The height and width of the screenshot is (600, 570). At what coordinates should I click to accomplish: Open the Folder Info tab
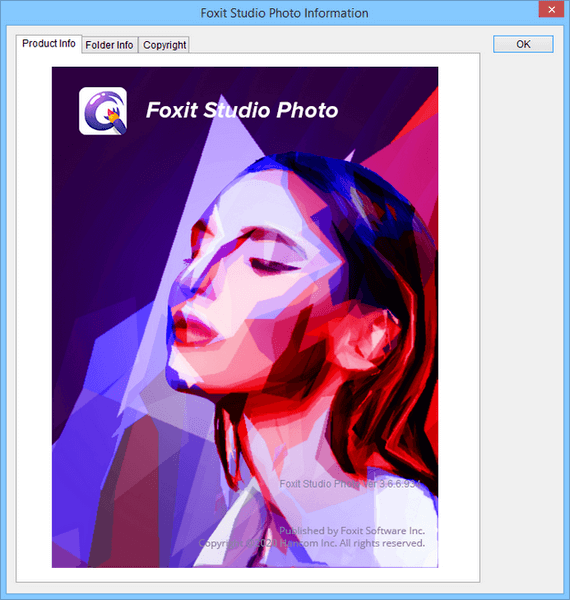point(109,45)
